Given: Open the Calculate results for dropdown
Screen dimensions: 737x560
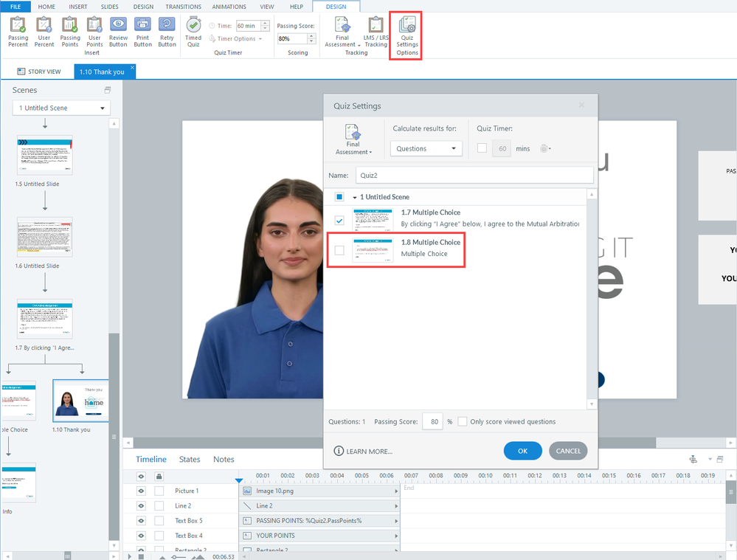Looking at the screenshot, I should [426, 148].
